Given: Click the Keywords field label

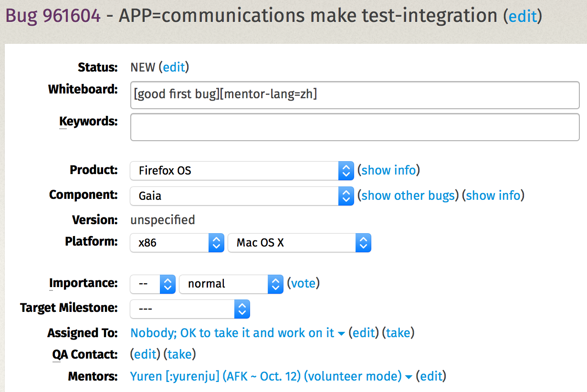Looking at the screenshot, I should [88, 122].
